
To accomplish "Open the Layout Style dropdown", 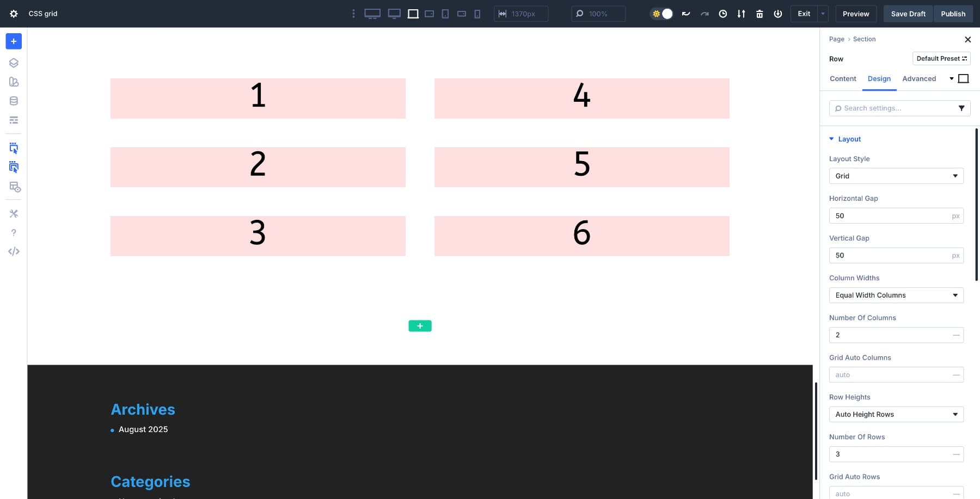I will pyautogui.click(x=896, y=176).
